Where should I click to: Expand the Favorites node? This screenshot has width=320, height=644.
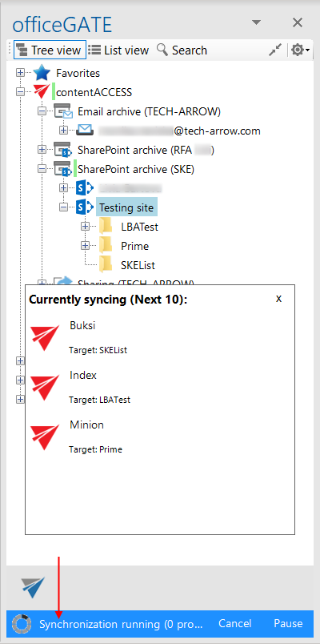click(x=20, y=73)
